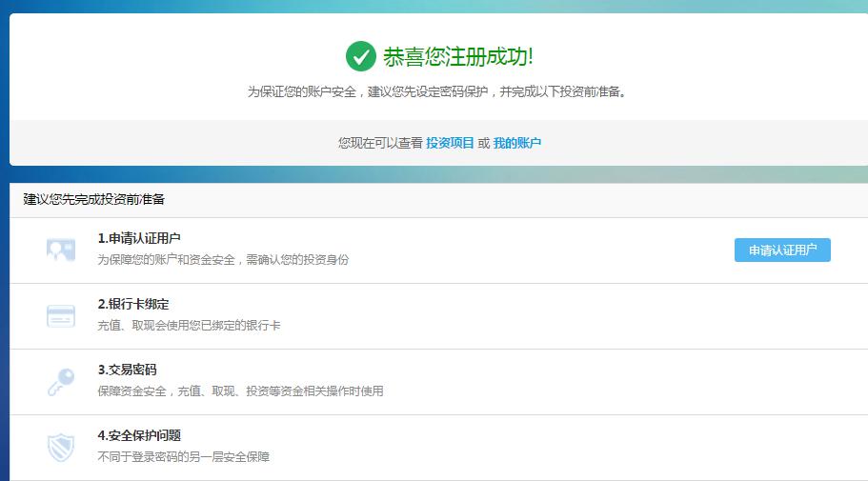
Task: Select the 2.银行卡绑定 heading
Action: pos(133,304)
